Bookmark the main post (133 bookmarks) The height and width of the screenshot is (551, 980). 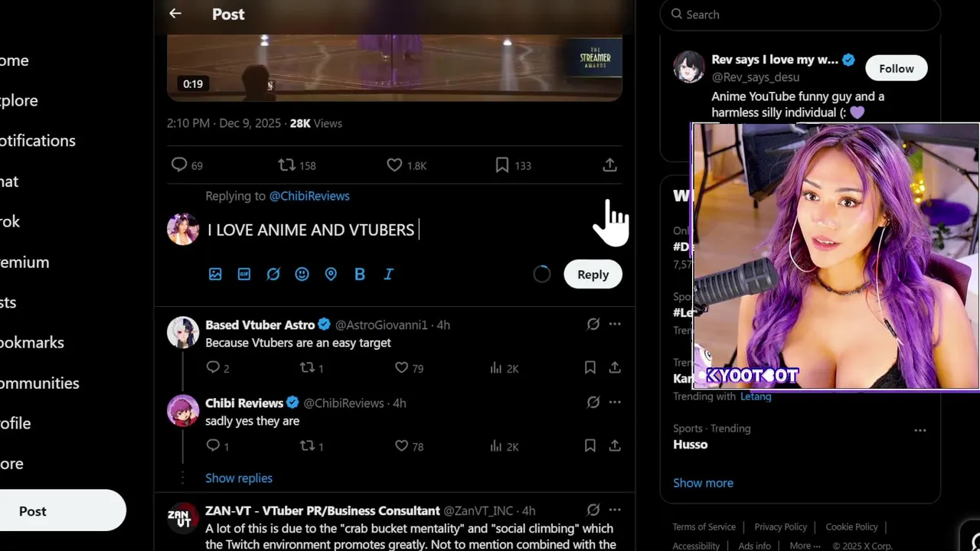click(x=513, y=165)
